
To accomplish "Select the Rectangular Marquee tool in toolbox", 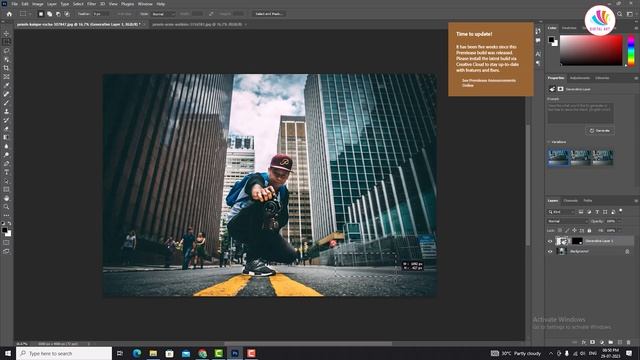I will [x=6, y=42].
